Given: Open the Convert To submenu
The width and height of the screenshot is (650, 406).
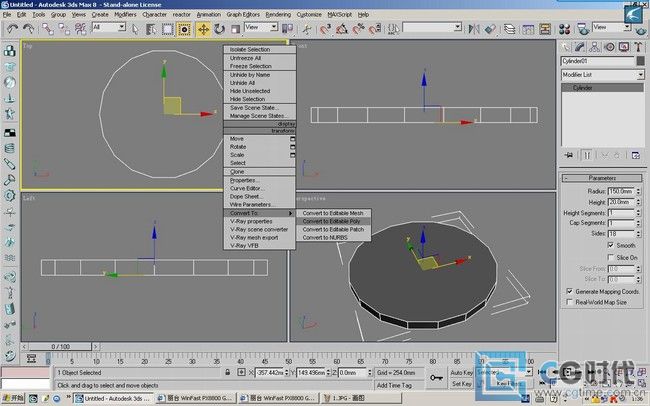Looking at the screenshot, I should [260, 213].
